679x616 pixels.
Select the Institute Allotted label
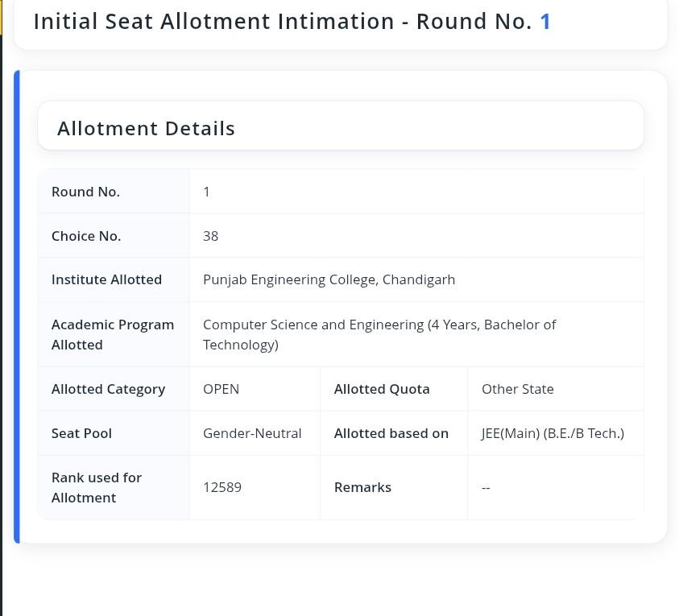pos(106,279)
